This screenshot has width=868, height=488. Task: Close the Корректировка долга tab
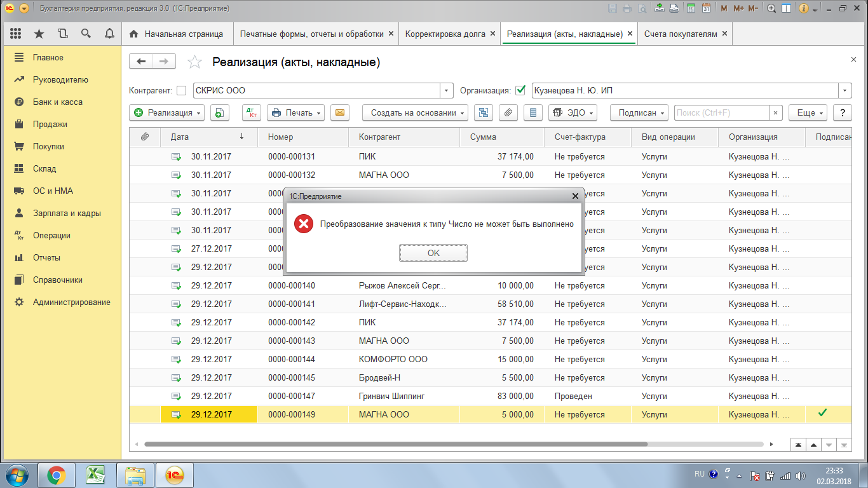tap(492, 34)
